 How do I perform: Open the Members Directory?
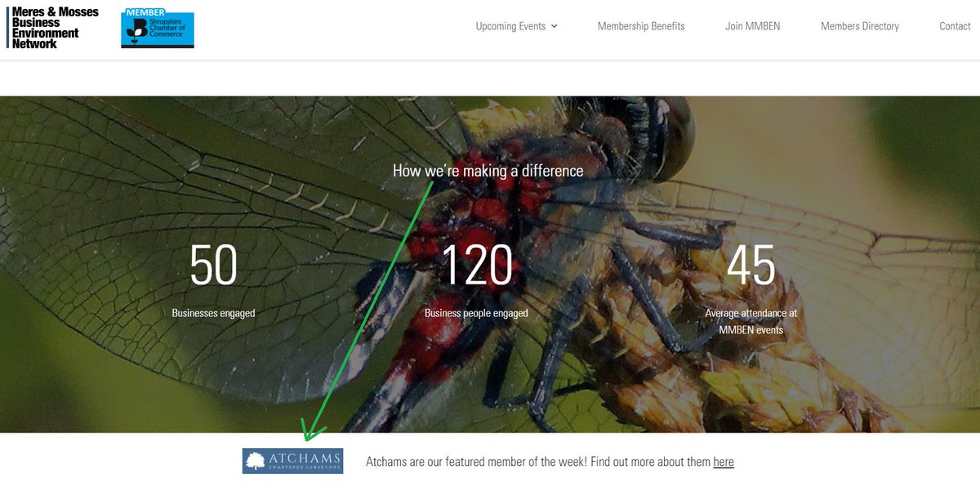tap(860, 26)
